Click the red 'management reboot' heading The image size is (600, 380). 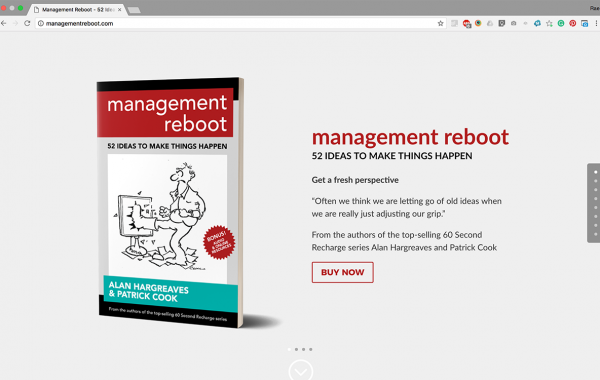pos(410,137)
